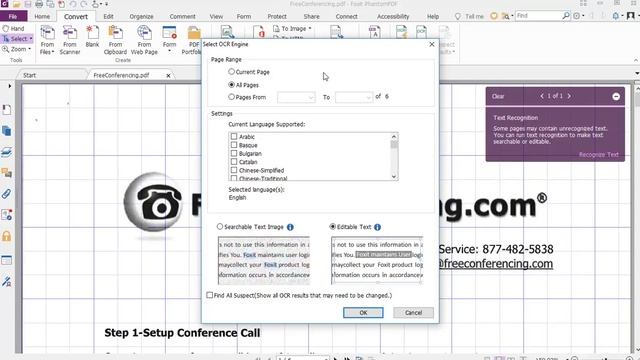The height and width of the screenshot is (360, 640).
Task: Open the comments side panel icon
Action: coord(7,173)
